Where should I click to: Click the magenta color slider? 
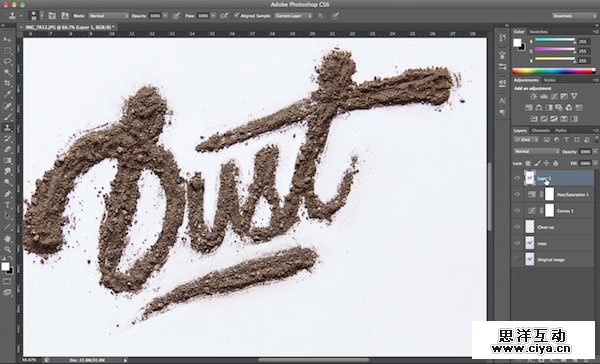(x=554, y=50)
